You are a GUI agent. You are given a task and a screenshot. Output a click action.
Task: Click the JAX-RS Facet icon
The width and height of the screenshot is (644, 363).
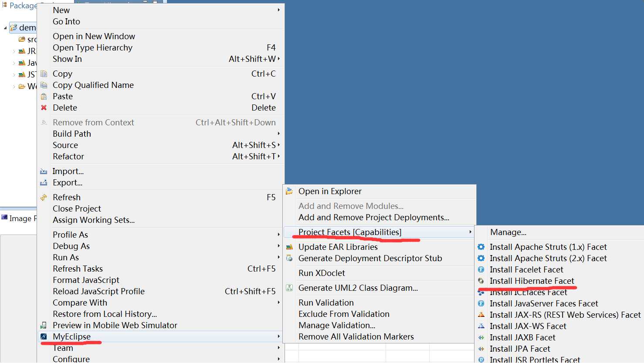[x=481, y=315]
